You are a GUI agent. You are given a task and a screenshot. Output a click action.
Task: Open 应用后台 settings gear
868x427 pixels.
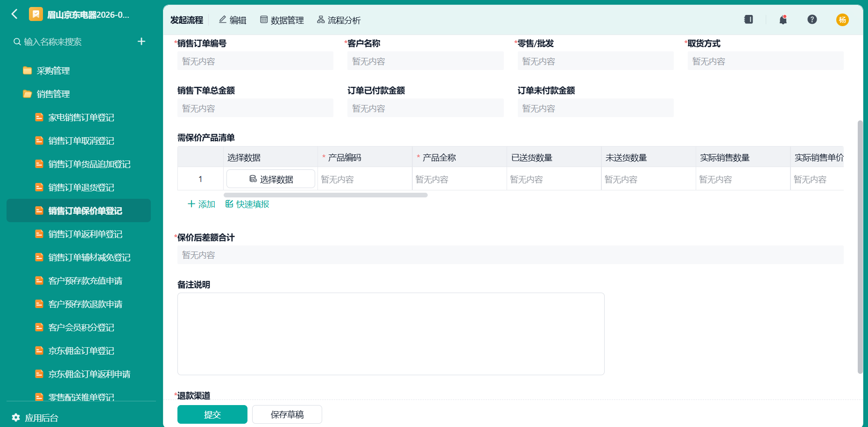(16, 417)
